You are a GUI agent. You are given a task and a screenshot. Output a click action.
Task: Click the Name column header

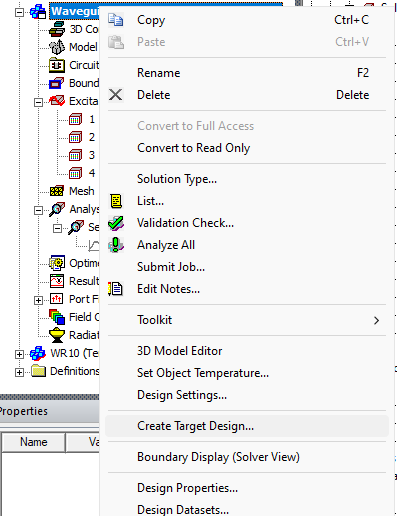coord(33,442)
